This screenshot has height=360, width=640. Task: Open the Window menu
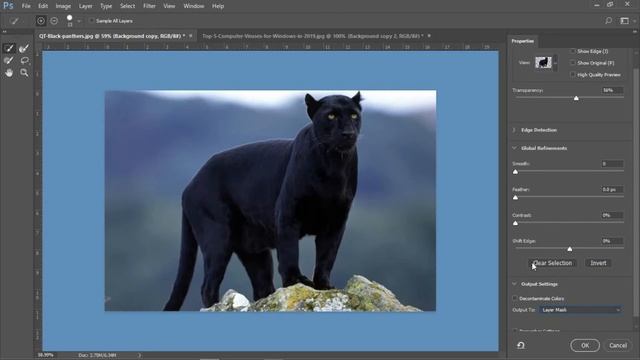(194, 6)
